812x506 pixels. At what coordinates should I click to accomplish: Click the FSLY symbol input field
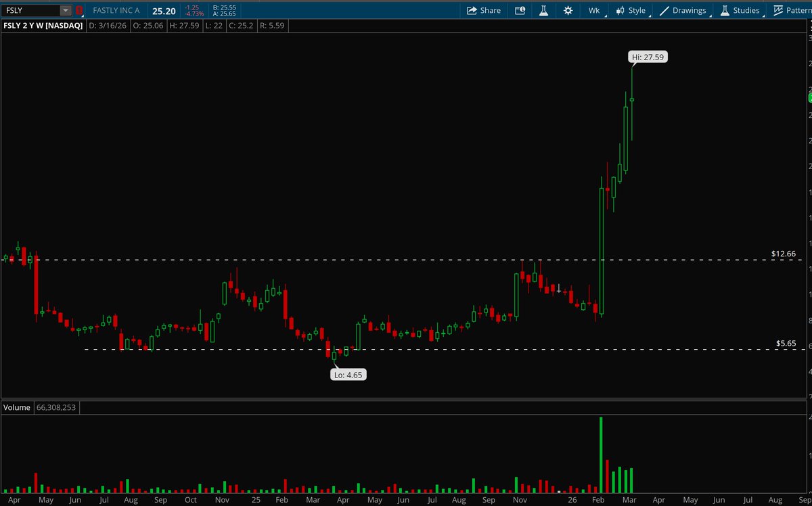pyautogui.click(x=31, y=10)
